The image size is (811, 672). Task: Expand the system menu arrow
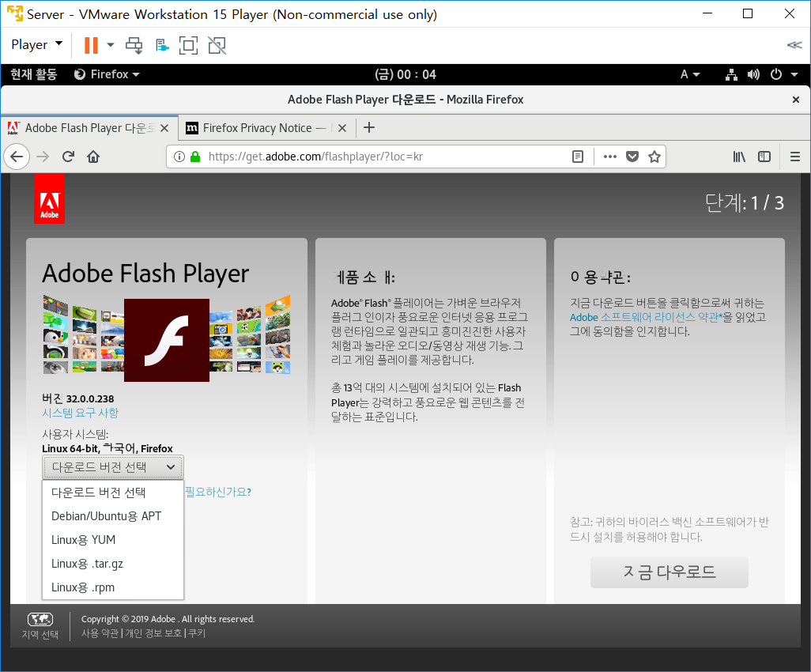[794, 74]
